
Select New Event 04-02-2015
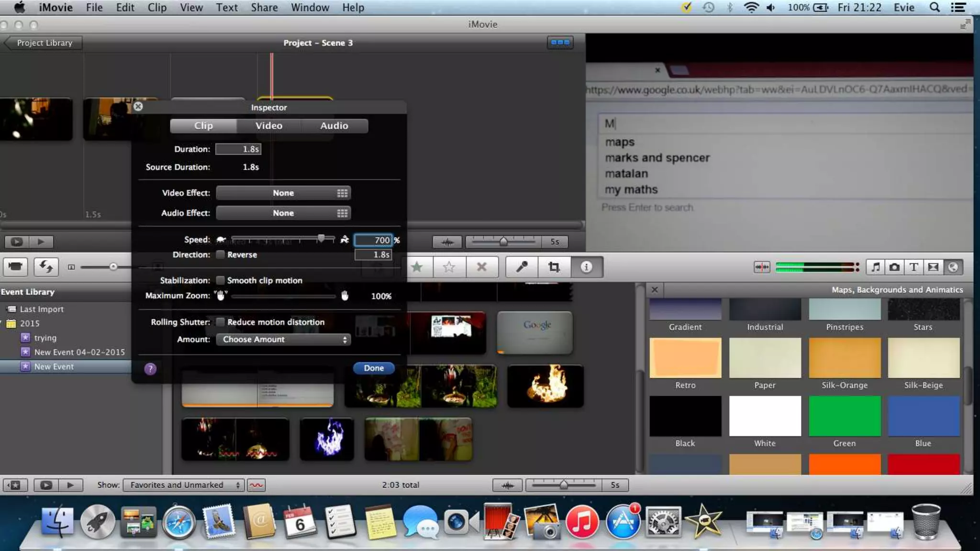pos(79,352)
